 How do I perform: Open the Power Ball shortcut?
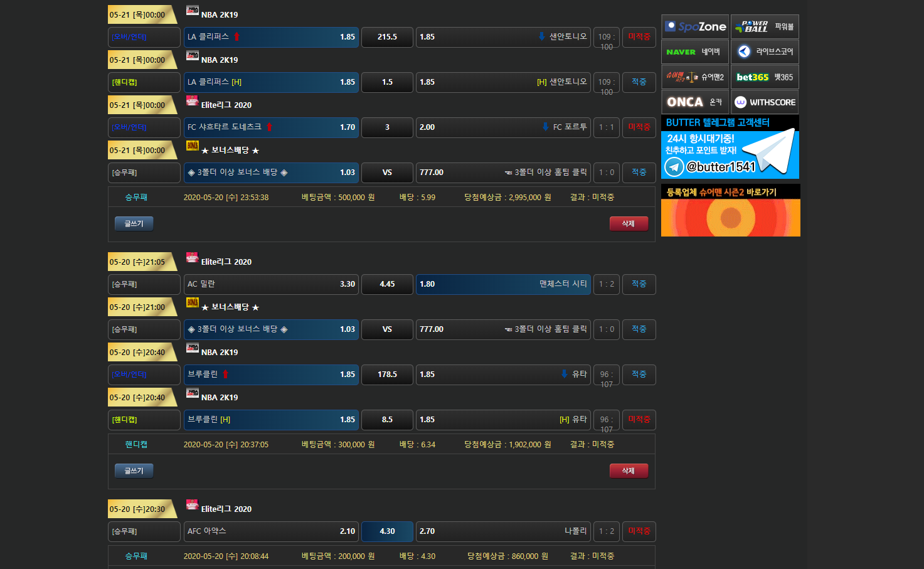click(x=765, y=27)
